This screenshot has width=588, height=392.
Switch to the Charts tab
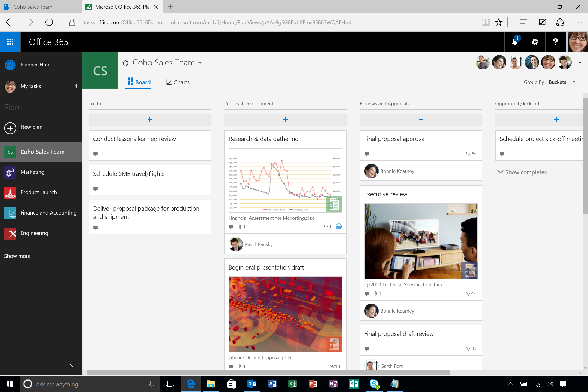click(178, 82)
